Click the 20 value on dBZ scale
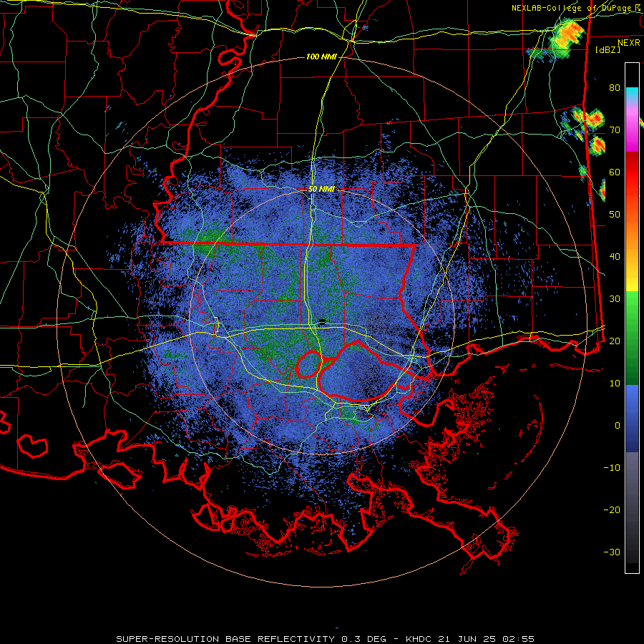 [x=615, y=341]
